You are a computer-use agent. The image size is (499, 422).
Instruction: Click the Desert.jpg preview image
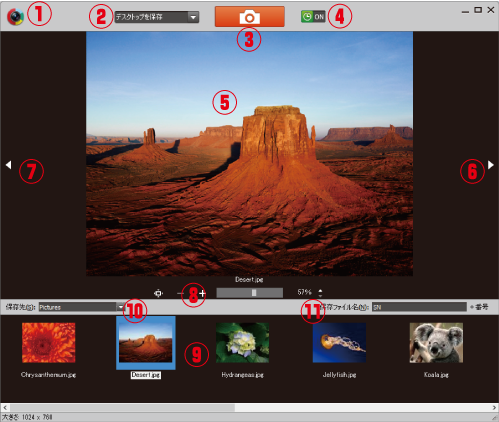click(249, 154)
